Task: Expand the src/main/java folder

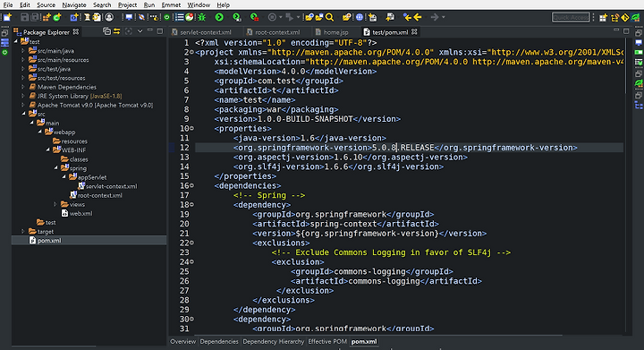Action: click(23, 50)
